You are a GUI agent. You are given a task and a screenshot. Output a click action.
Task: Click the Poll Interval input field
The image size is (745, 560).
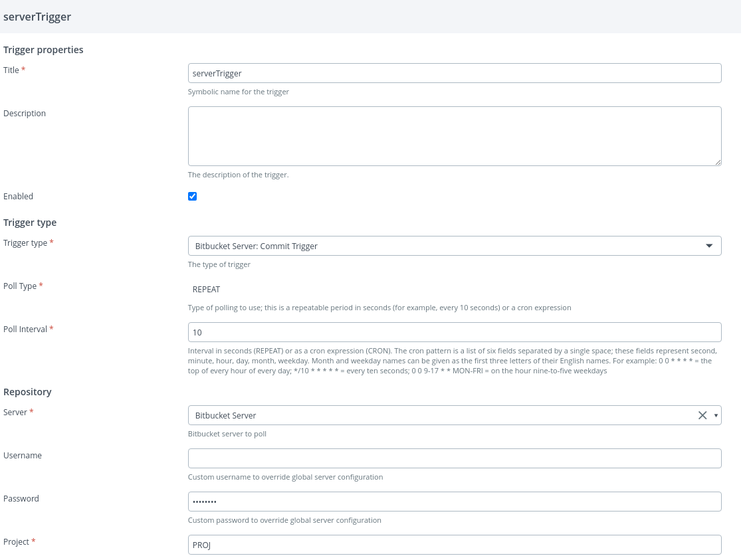(455, 332)
